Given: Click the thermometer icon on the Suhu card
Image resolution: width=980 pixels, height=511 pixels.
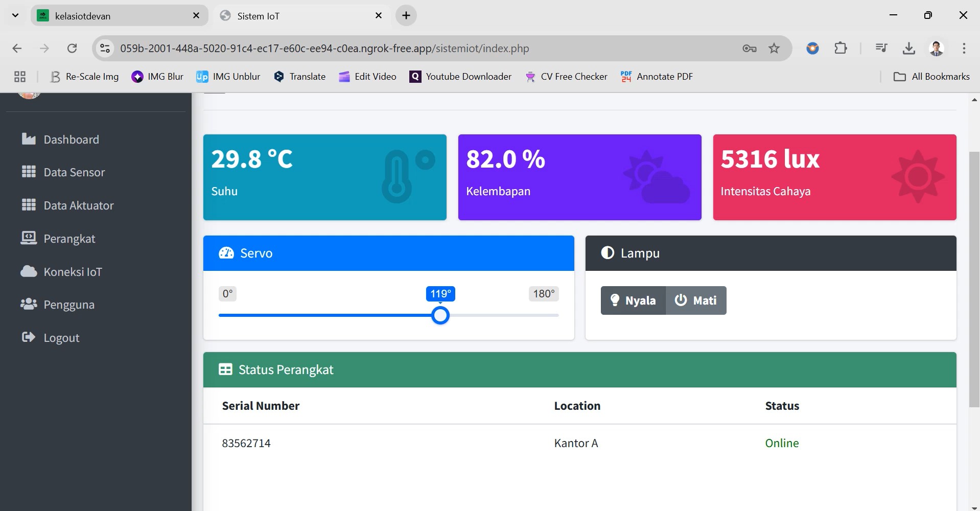Looking at the screenshot, I should click(x=408, y=176).
